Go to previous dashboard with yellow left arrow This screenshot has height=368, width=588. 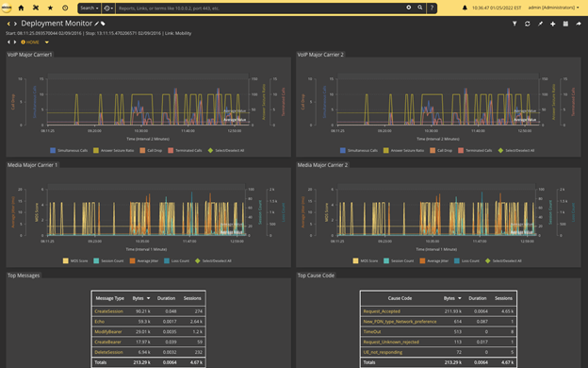click(x=8, y=24)
